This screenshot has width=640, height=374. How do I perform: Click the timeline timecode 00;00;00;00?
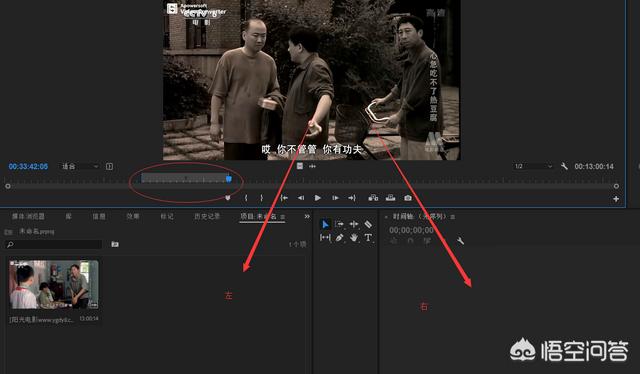tap(411, 230)
